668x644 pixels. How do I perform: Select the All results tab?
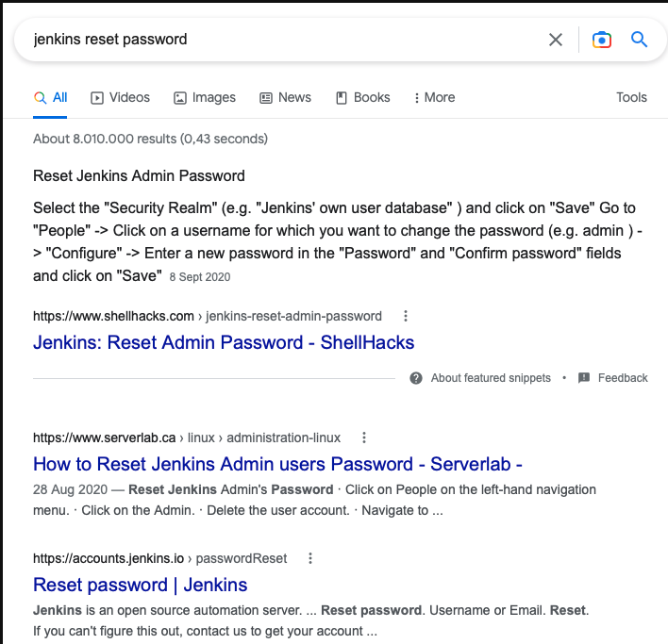[x=50, y=97]
